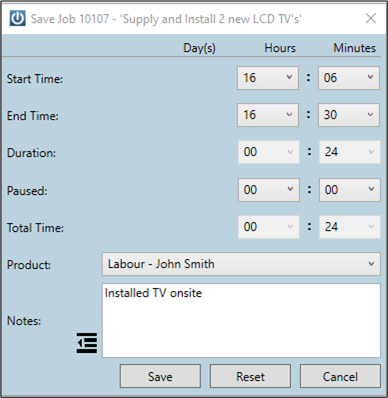
Task: Click the Cancel button
Action: tap(340, 376)
